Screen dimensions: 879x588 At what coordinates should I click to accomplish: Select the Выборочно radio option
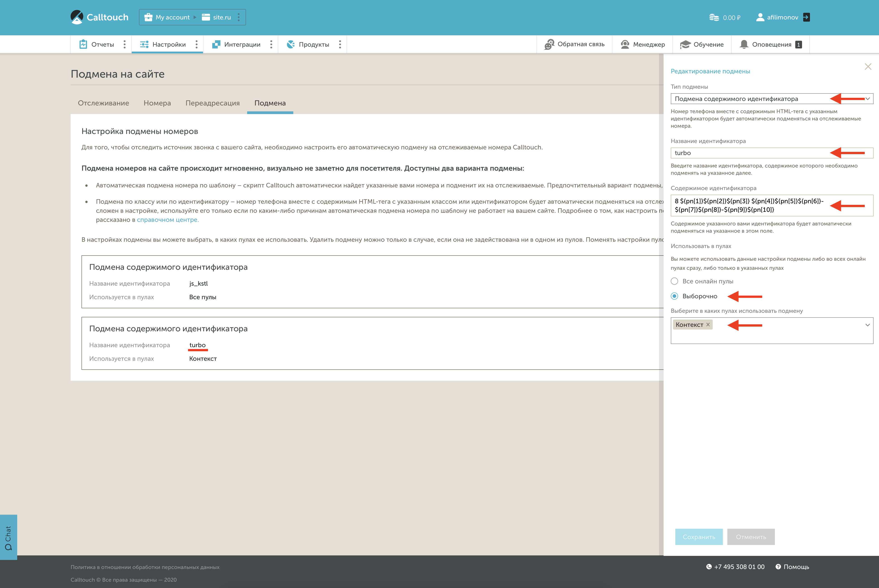(x=674, y=296)
